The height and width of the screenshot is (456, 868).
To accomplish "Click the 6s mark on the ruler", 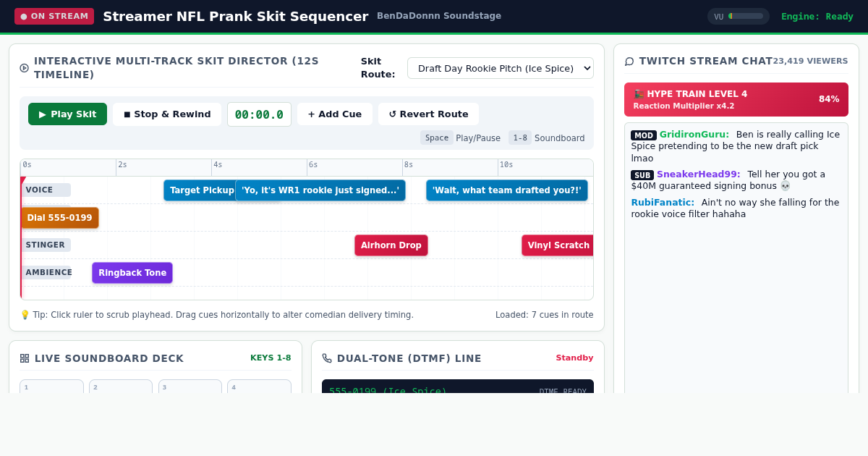I will click(x=313, y=165).
